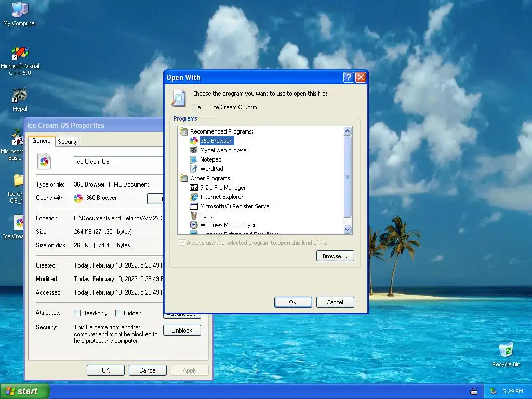The width and height of the screenshot is (532, 399).
Task: Click Recommended Programs folder icon
Action: (x=183, y=131)
